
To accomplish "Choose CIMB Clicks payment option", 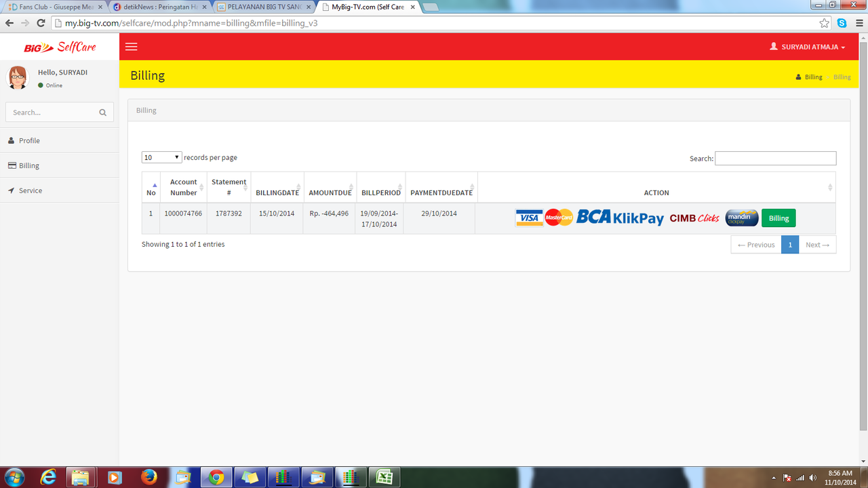I will (694, 218).
